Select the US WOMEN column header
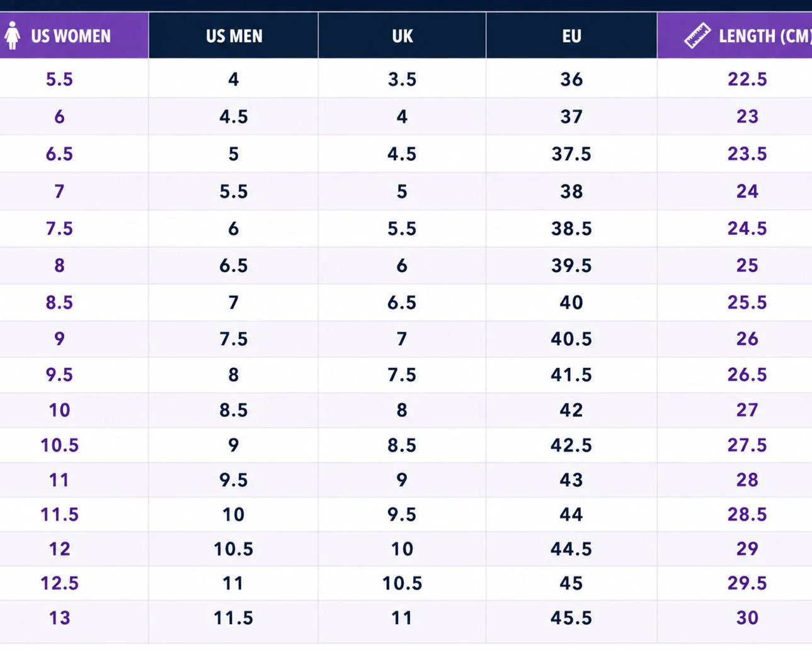 (x=74, y=36)
